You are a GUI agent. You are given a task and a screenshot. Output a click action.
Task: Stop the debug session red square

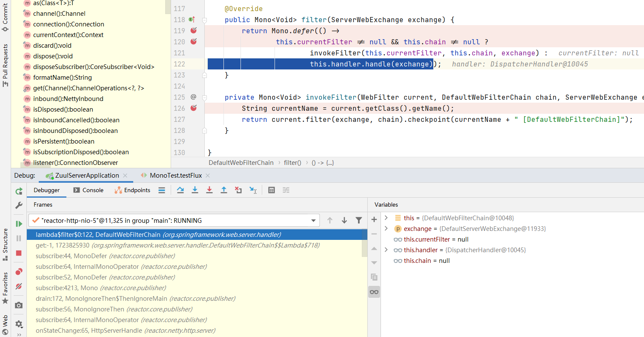tap(19, 253)
